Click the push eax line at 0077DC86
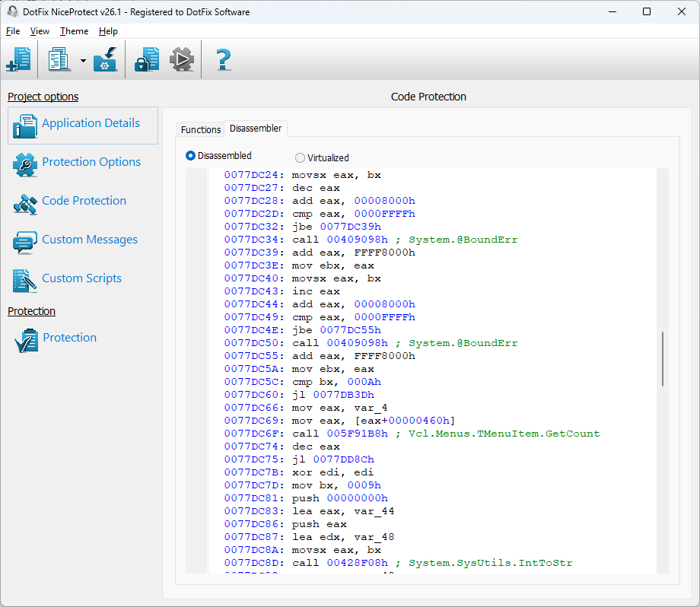 pyautogui.click(x=286, y=524)
